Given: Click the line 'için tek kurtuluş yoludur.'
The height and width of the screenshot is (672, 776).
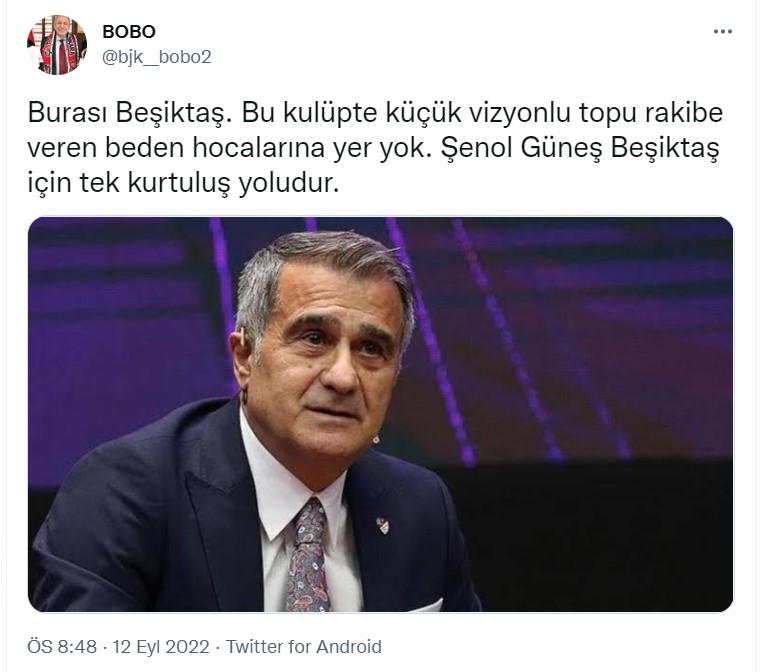Looking at the screenshot, I should click(183, 183).
